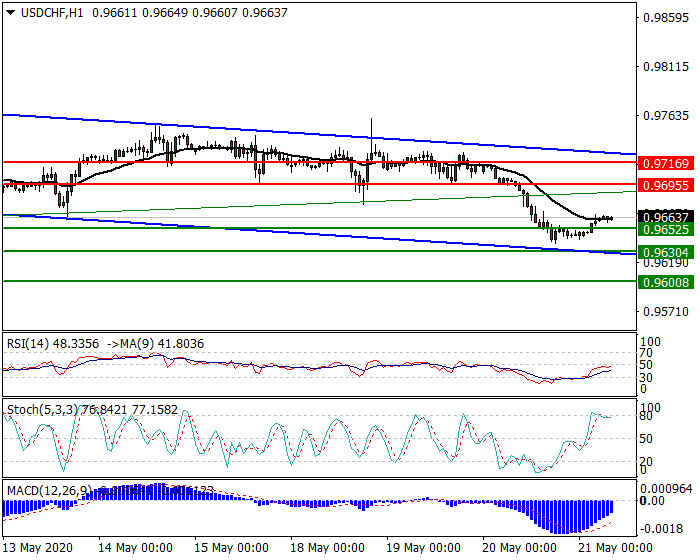This screenshot has width=700, height=560.
Task: Click the 20 May 00:00 date label
Action: (519, 548)
